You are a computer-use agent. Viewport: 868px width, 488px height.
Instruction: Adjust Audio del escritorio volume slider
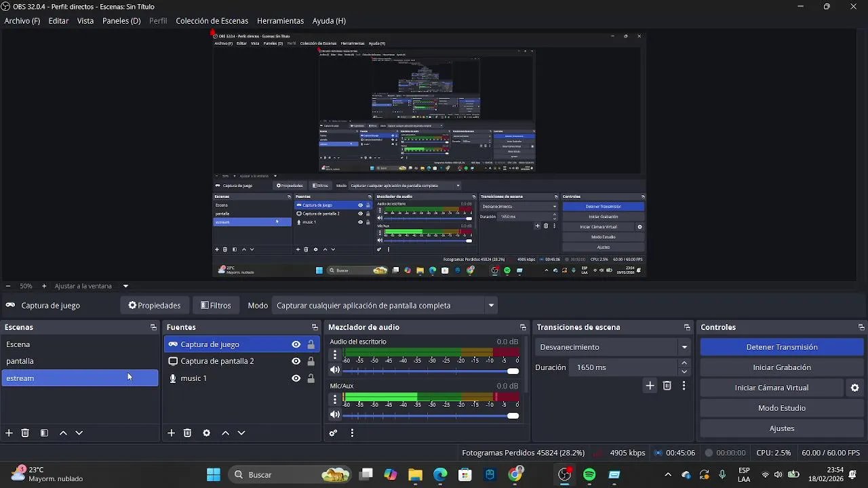(x=431, y=371)
